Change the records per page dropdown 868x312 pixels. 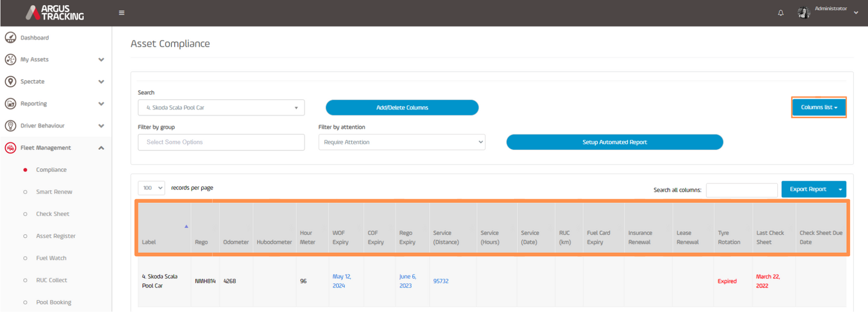pyautogui.click(x=151, y=188)
